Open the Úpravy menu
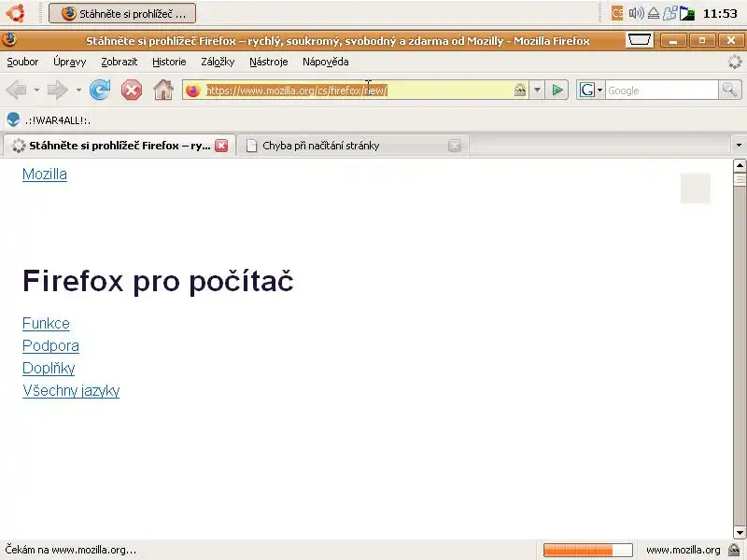747x560 pixels. 69,62
